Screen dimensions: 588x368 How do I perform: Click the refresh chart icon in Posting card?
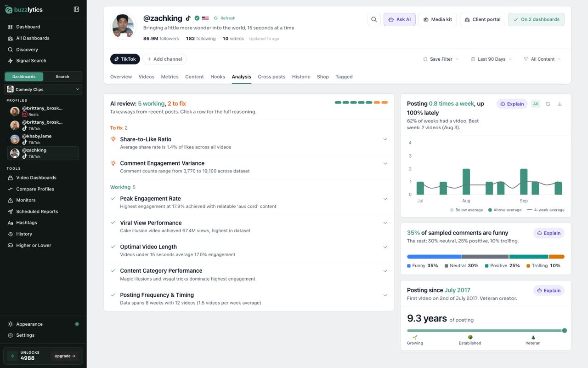click(548, 104)
